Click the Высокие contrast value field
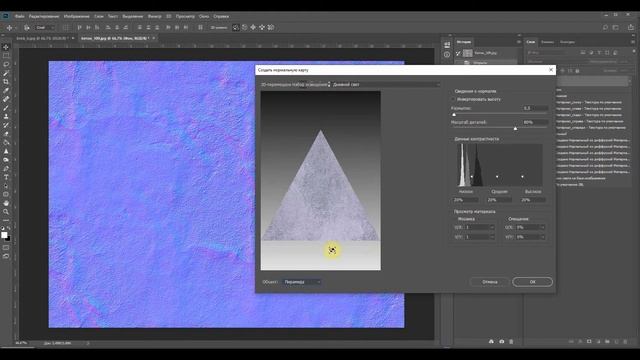Screen dimensions: 640x360 533,200
